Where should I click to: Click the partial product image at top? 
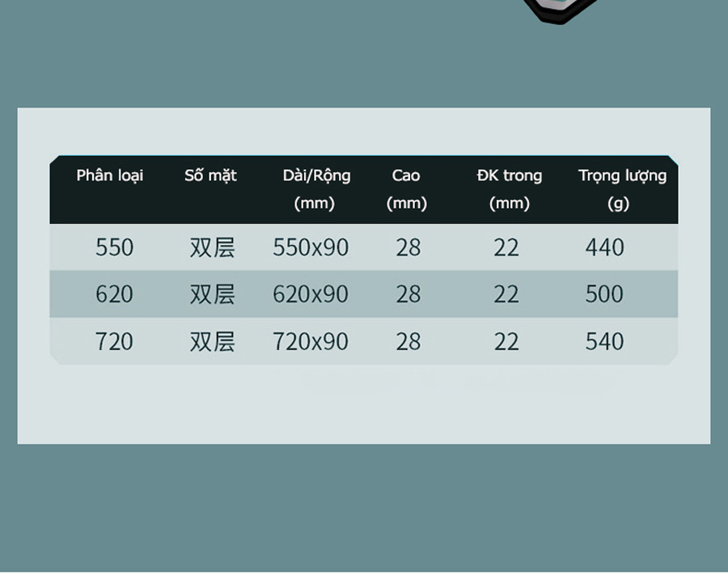click(558, 11)
